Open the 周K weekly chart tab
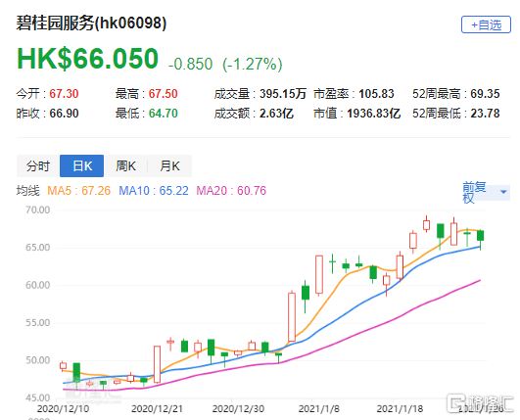The width and height of the screenshot is (520, 420). pyautogui.click(x=125, y=165)
